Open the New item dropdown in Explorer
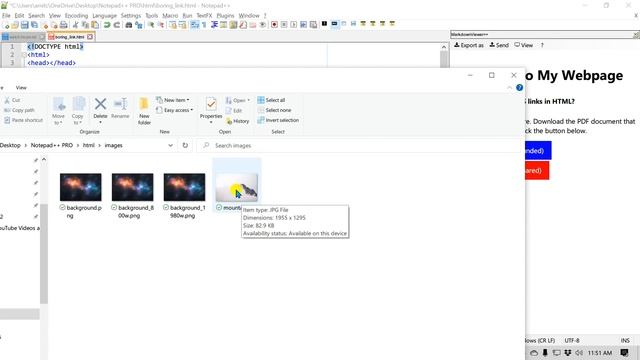640x360 pixels. [x=173, y=100]
